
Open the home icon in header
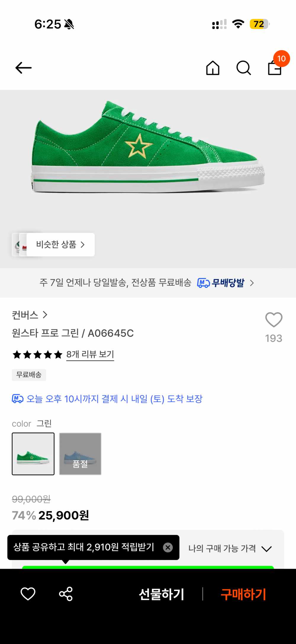(x=213, y=68)
